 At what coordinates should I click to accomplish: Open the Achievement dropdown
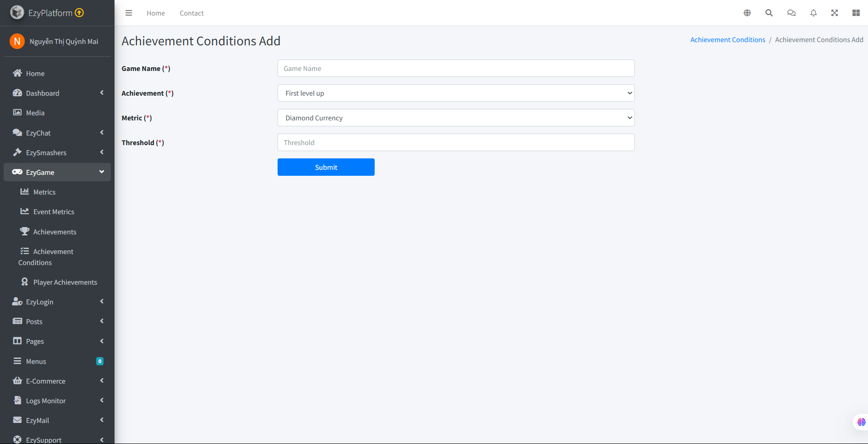456,93
